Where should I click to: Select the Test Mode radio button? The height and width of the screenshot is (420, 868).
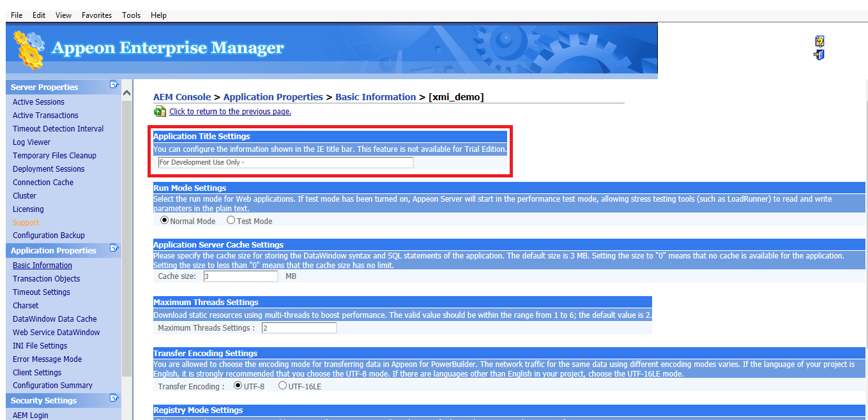231,220
